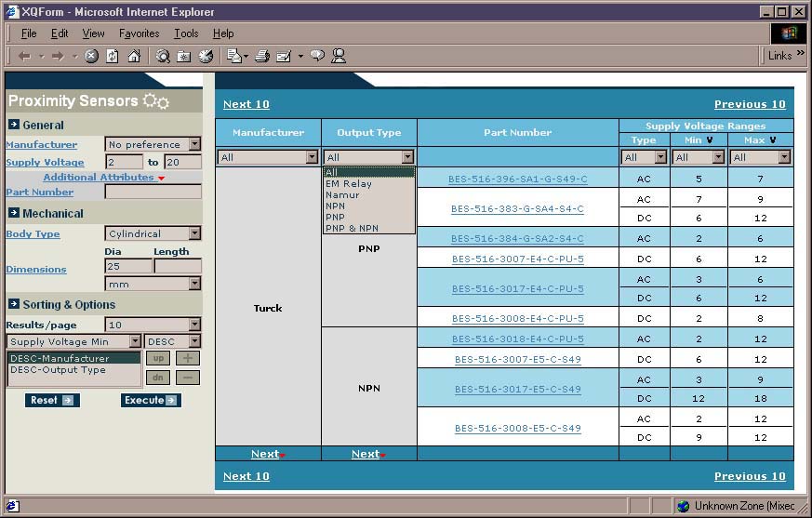Click the Part Number input field
The image size is (812, 518).
point(153,192)
